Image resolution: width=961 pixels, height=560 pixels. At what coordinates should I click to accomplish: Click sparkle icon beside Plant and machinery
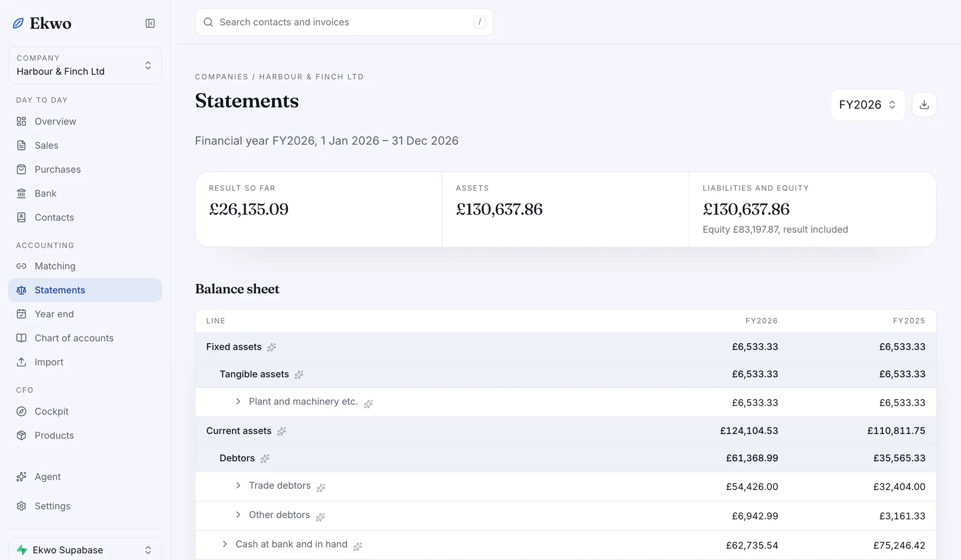pos(368,404)
